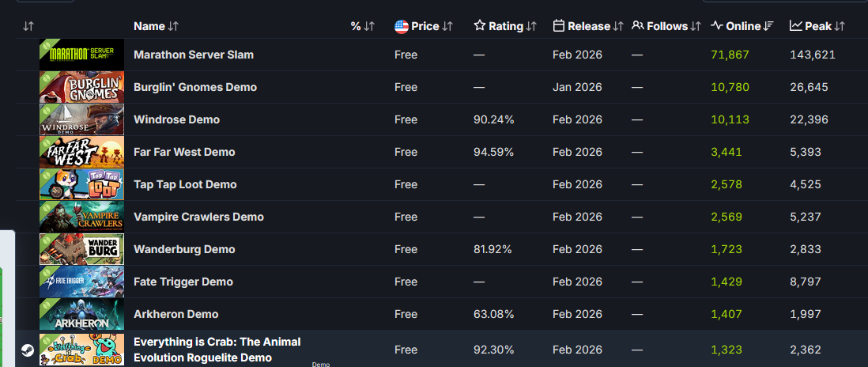This screenshot has width=868, height=367.
Task: Click the 81.92% rating value
Action: pos(494,249)
